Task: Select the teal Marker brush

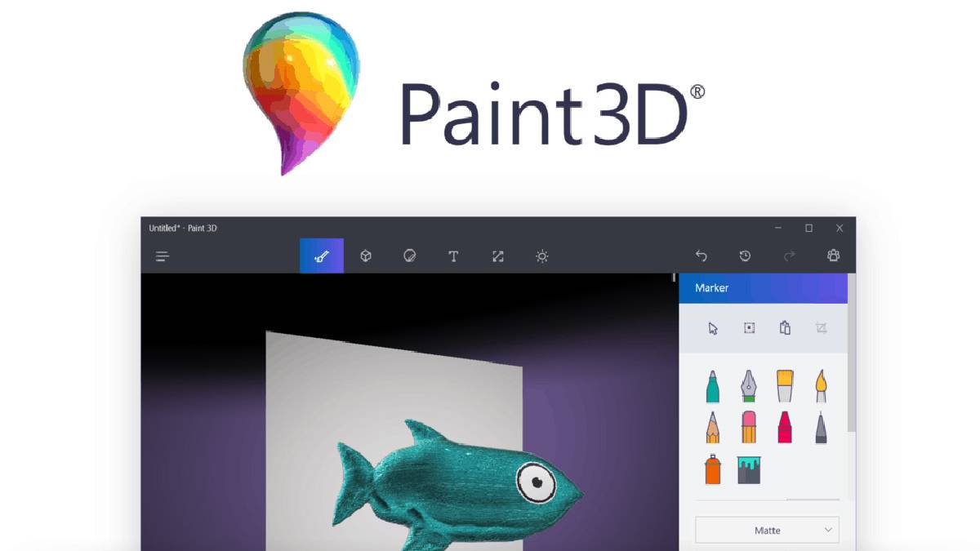Action: 713,386
